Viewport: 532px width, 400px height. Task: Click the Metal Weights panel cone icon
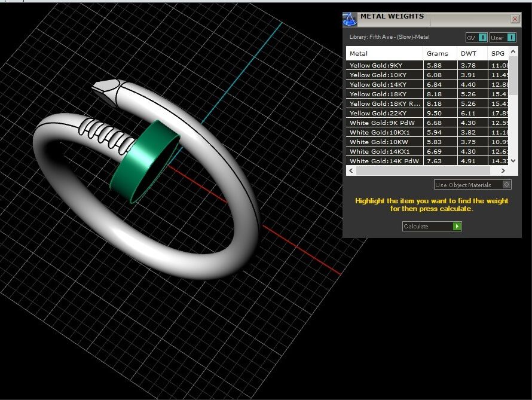(x=350, y=19)
